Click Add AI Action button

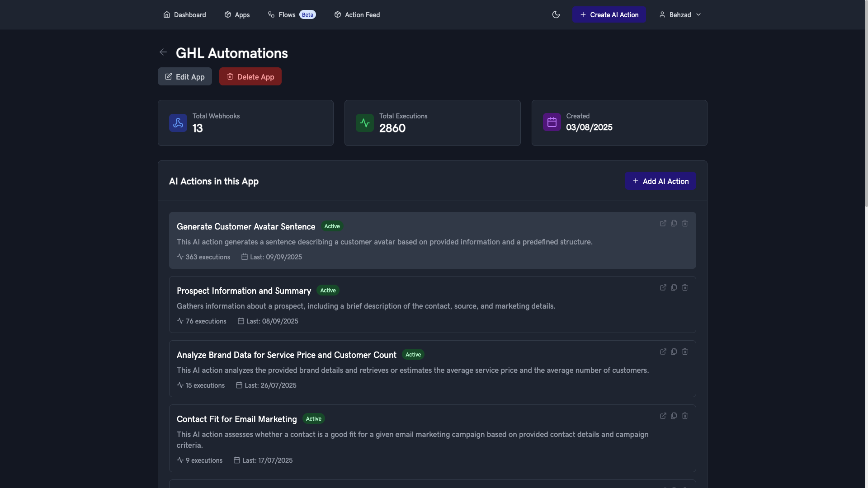(660, 181)
